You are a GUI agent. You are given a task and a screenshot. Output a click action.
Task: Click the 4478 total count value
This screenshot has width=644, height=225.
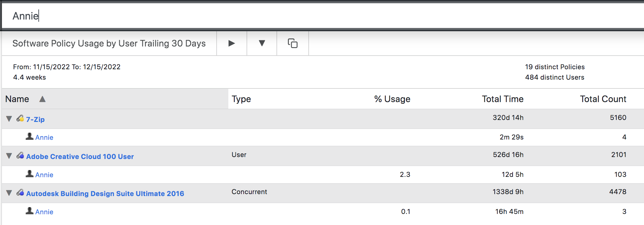(618, 192)
